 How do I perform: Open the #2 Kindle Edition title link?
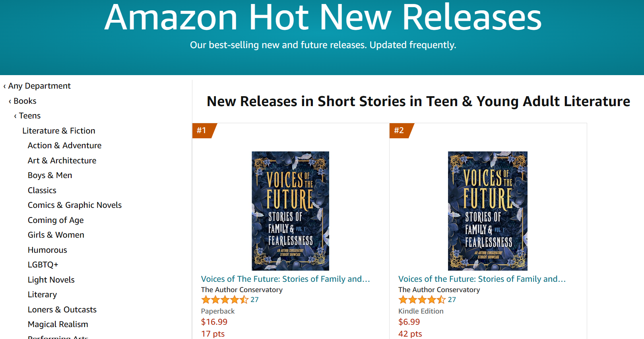pos(482,279)
